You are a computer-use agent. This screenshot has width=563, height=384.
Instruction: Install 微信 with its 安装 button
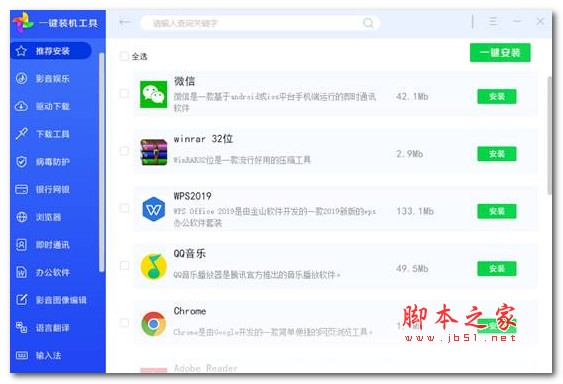497,96
